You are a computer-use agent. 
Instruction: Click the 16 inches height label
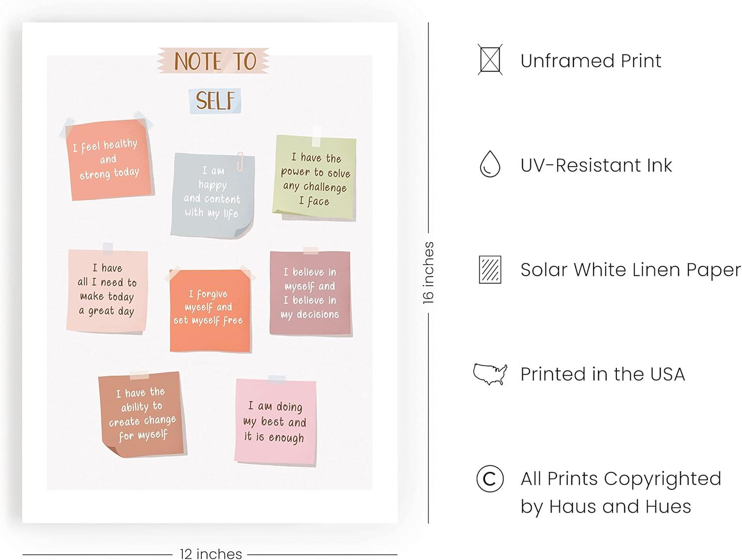pos(428,272)
